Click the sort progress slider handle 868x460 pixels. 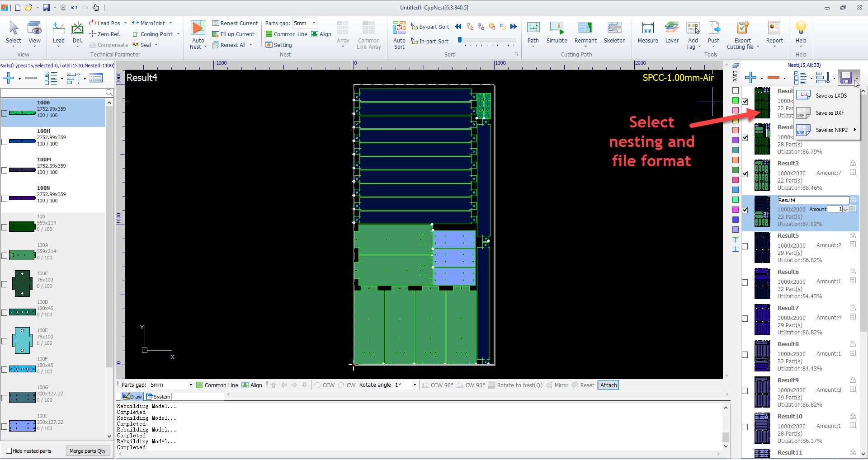(x=460, y=40)
